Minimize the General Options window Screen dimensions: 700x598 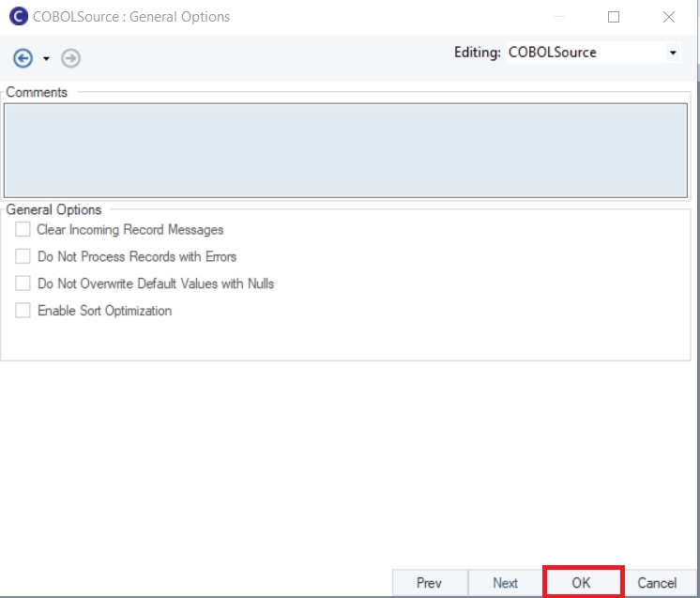click(x=559, y=17)
